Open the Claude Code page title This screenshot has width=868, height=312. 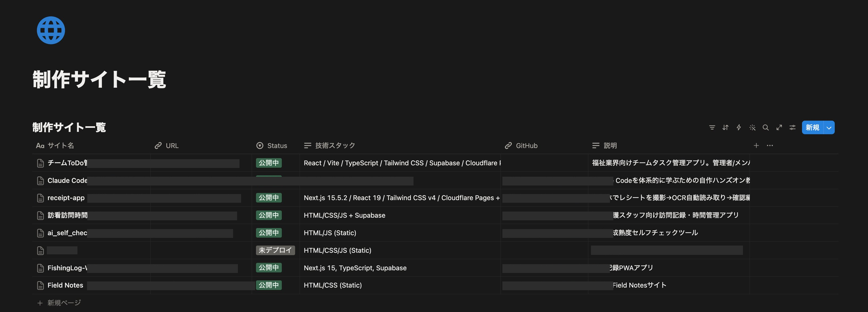pyautogui.click(x=67, y=180)
